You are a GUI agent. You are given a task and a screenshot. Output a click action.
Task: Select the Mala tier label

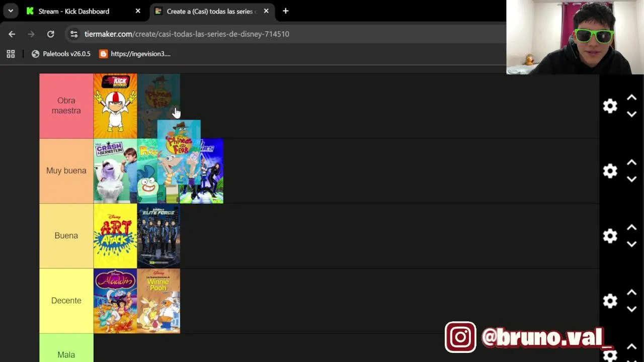(x=66, y=348)
